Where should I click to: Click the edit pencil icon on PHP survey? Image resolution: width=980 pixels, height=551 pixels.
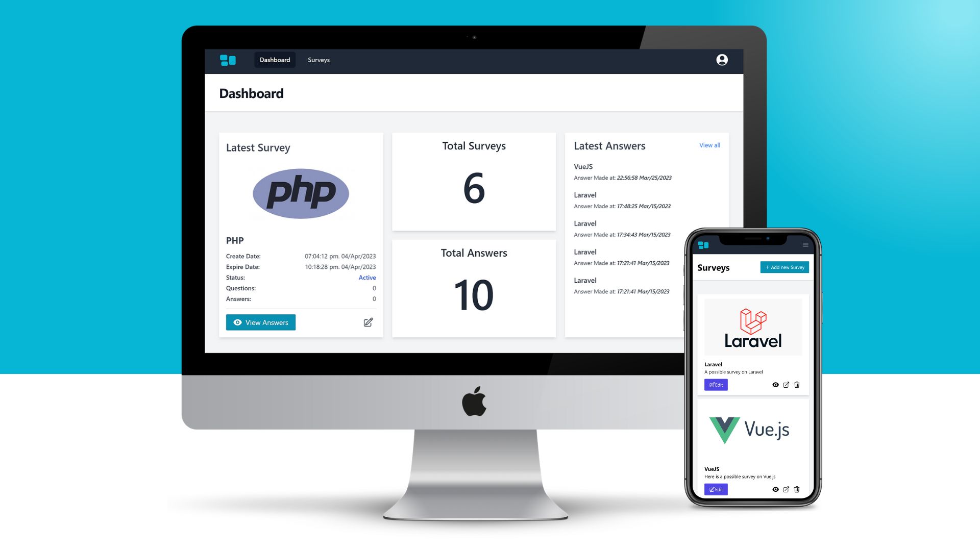pyautogui.click(x=367, y=321)
